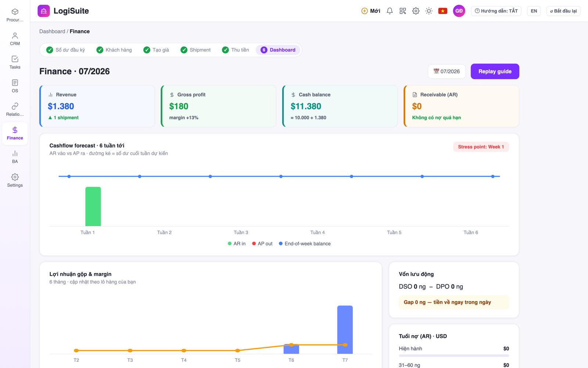Click the 'margin +13%' text
The width and height of the screenshot is (588, 368).
tap(184, 118)
